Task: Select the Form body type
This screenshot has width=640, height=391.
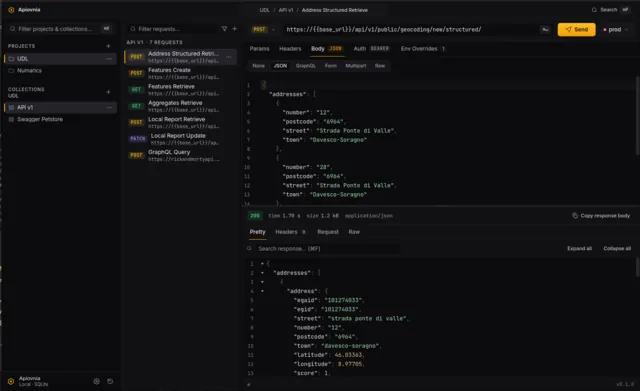Action: pyautogui.click(x=331, y=66)
